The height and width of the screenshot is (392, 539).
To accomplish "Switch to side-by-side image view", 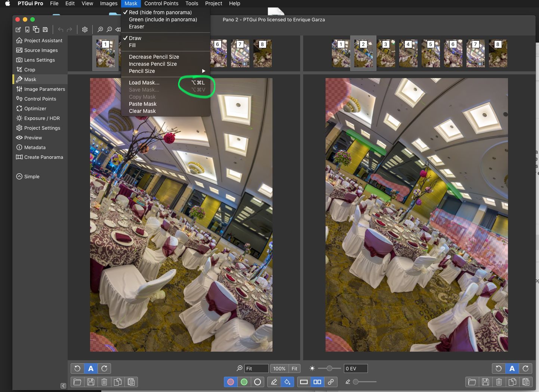I will click(317, 382).
